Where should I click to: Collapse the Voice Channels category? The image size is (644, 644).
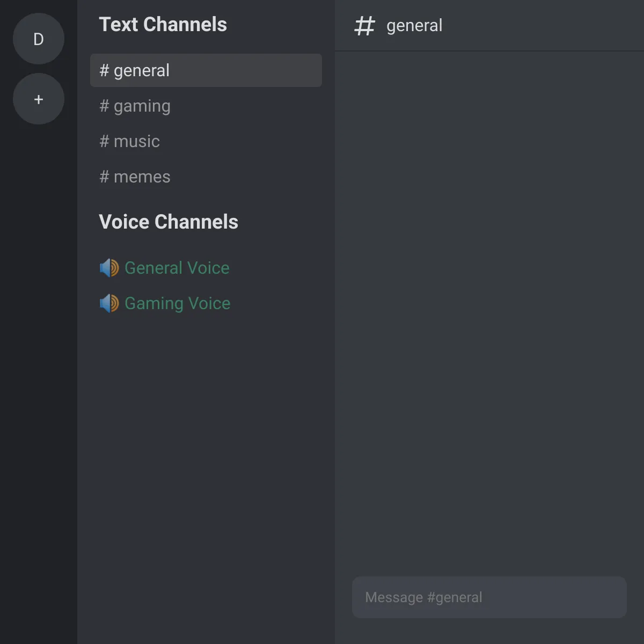[169, 222]
